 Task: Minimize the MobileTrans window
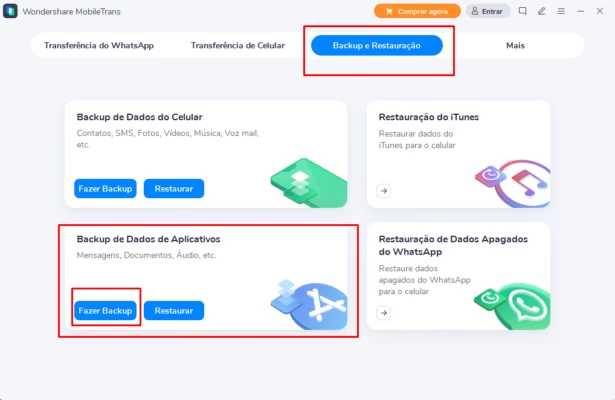tap(580, 11)
